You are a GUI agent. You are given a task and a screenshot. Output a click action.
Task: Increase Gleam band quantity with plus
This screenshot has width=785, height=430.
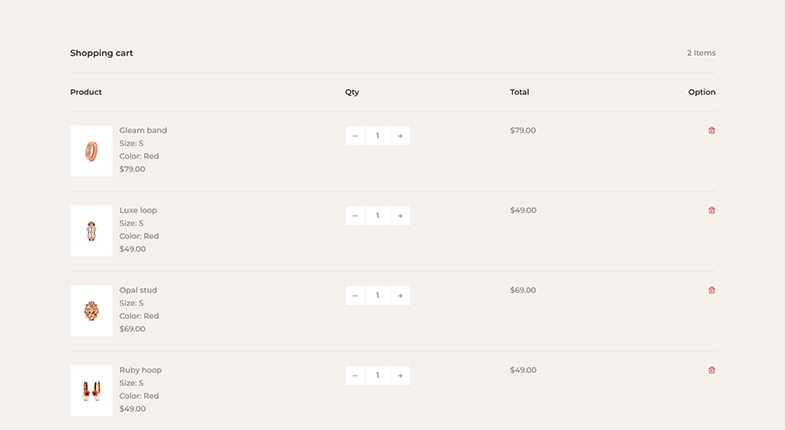point(401,136)
